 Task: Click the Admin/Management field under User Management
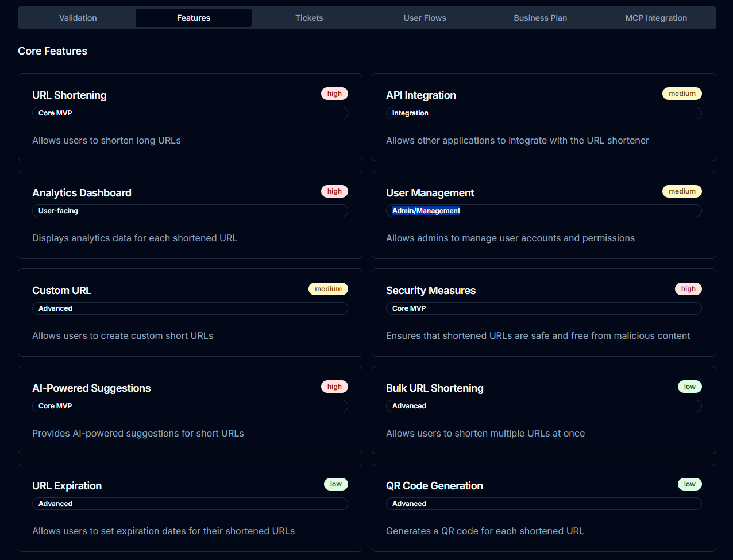tap(544, 211)
